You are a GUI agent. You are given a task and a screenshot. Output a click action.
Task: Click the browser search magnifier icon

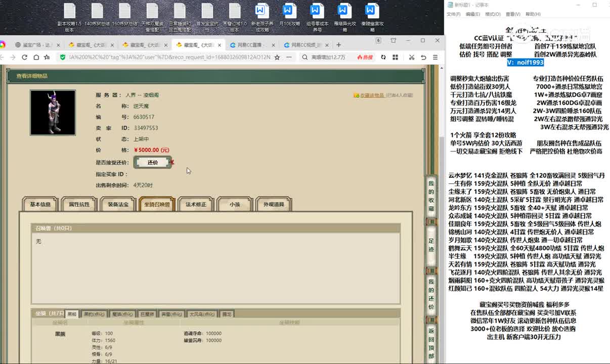coord(305,57)
